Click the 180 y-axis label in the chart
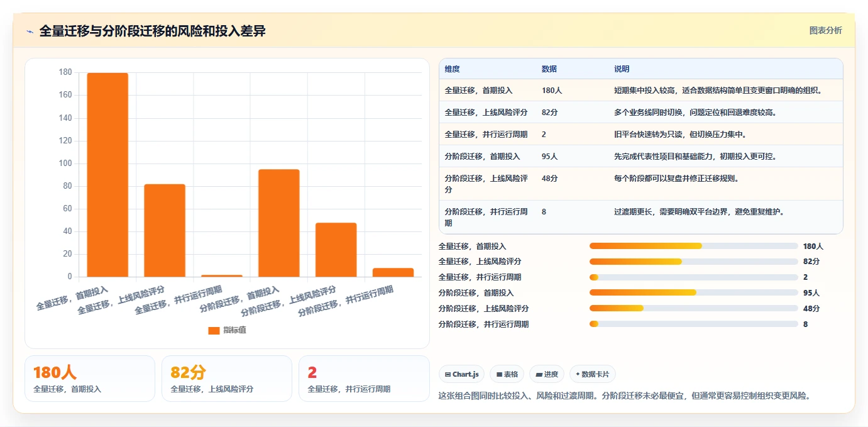 (65, 72)
